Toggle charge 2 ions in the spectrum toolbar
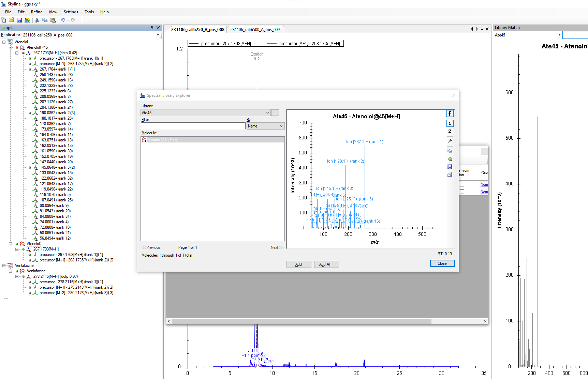This screenshot has width=588, height=379. pyautogui.click(x=450, y=132)
